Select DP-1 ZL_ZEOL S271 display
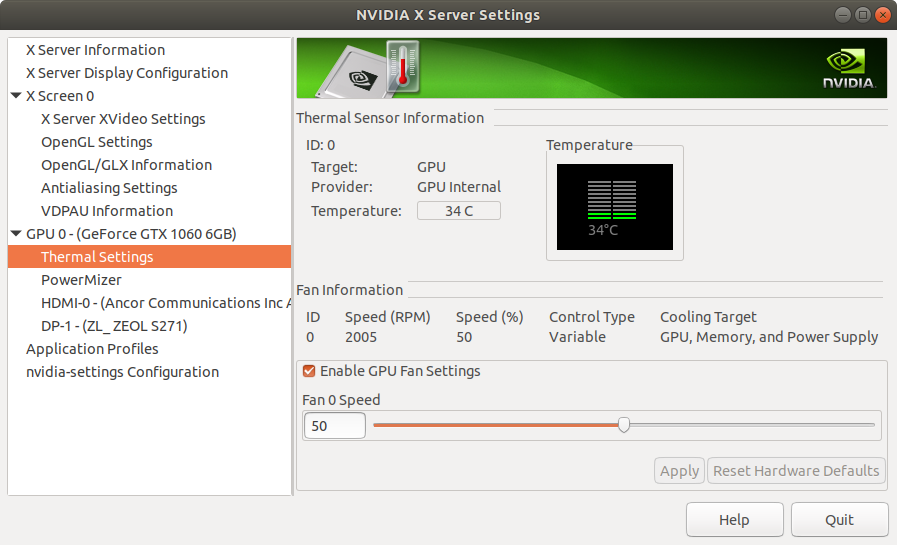897x545 pixels. (x=114, y=325)
